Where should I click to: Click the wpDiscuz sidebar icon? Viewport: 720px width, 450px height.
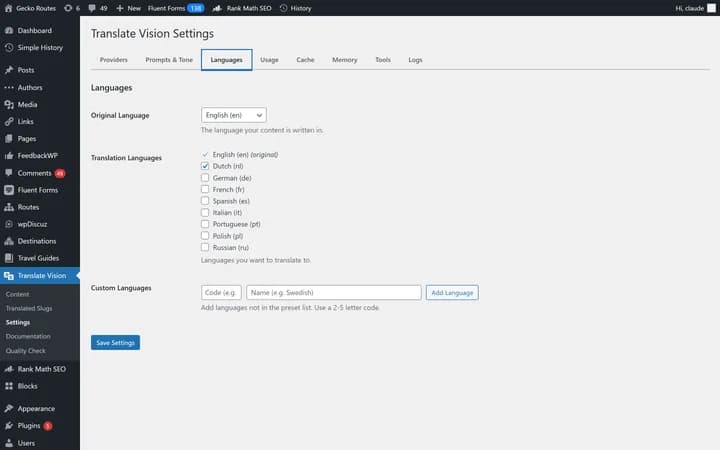[x=9, y=224]
